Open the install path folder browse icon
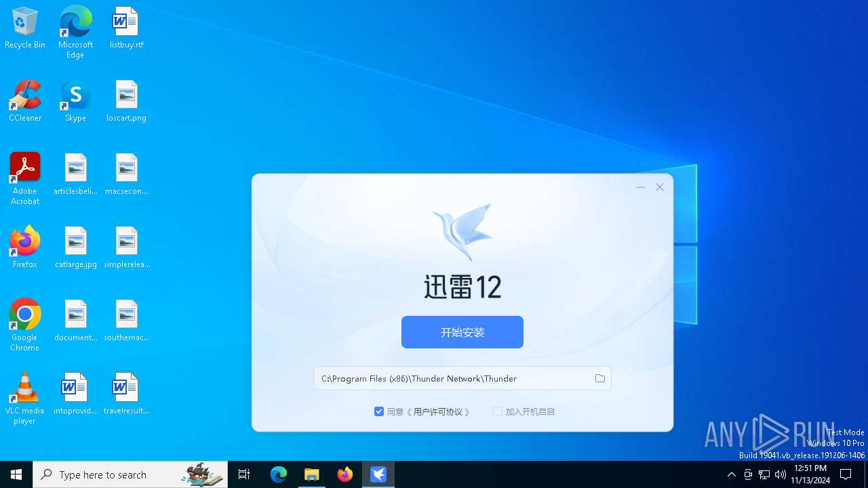Viewport: 868px width, 488px height. pyautogui.click(x=600, y=378)
